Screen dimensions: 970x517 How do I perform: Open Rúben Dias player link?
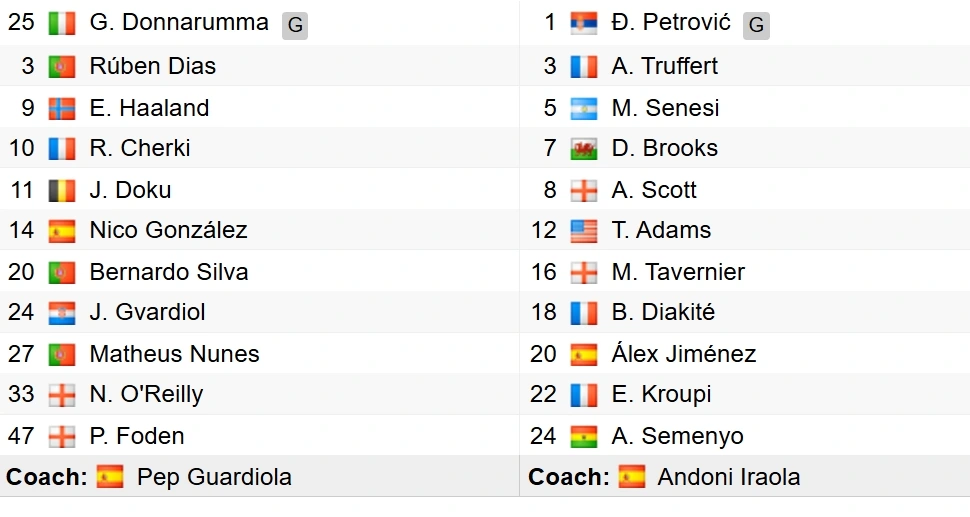(x=152, y=66)
